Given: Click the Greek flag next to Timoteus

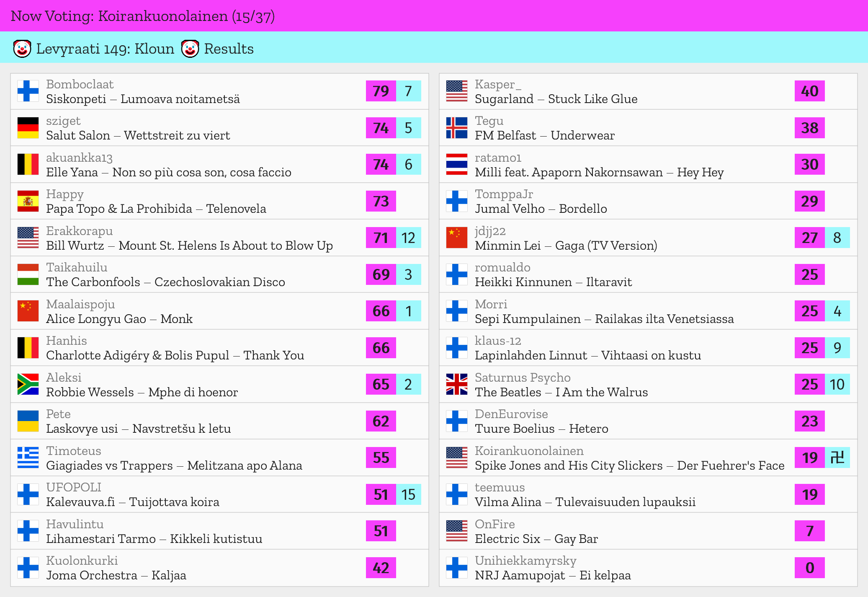Looking at the screenshot, I should click(x=28, y=457).
